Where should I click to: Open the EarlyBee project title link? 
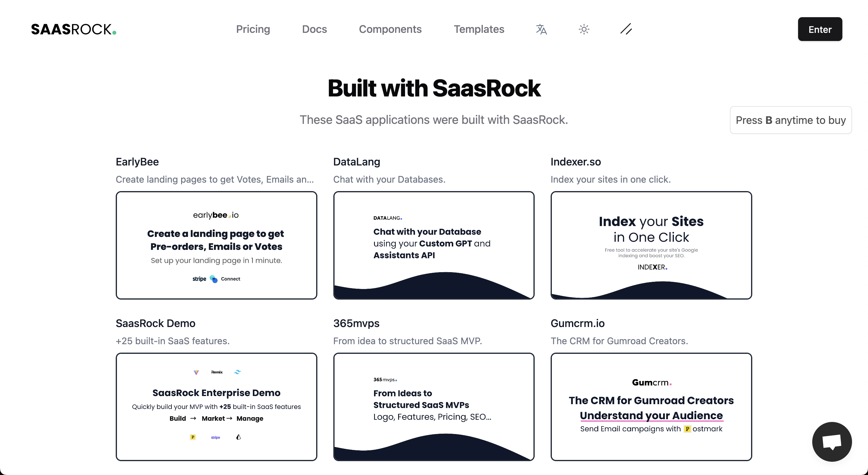tap(137, 162)
